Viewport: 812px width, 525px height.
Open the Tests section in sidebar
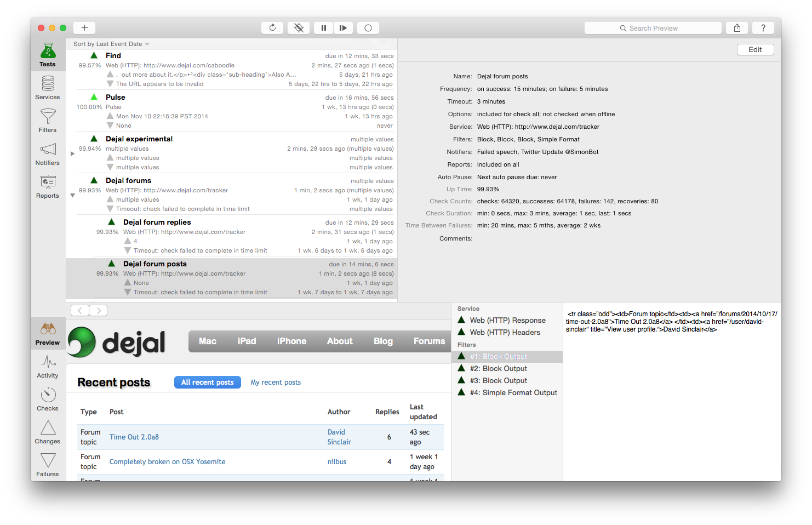48,55
